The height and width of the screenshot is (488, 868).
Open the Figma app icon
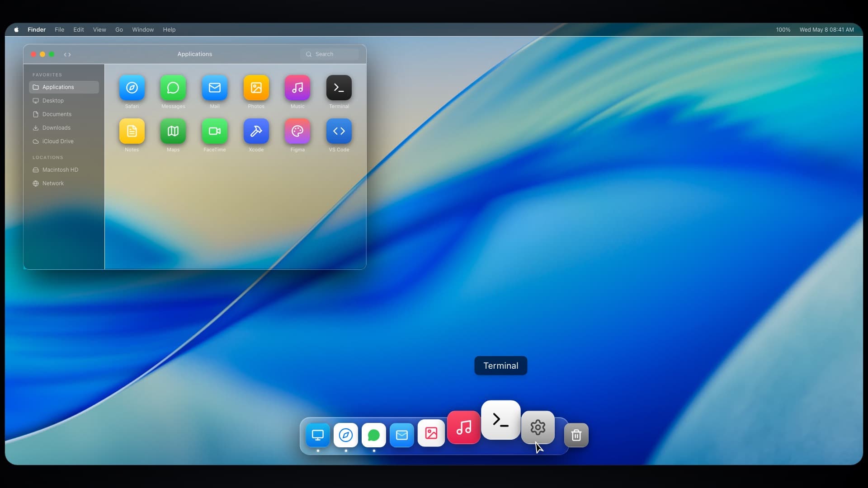[x=297, y=131]
